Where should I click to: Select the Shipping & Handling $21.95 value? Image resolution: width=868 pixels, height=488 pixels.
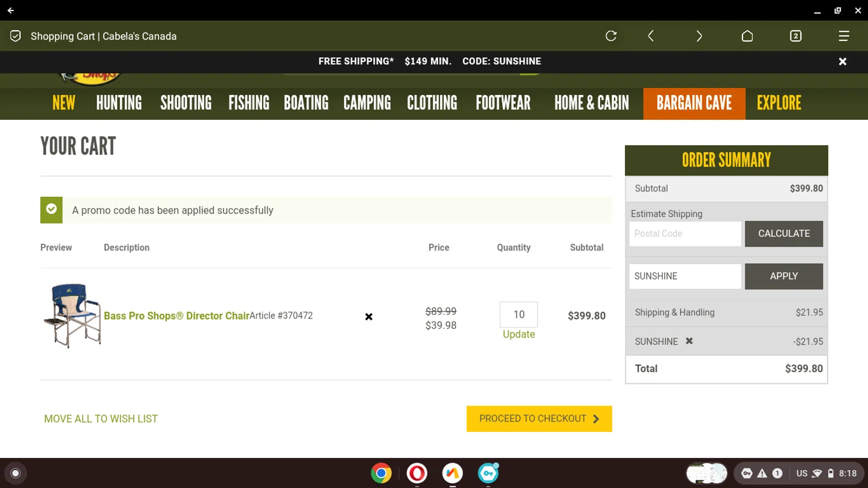point(809,312)
